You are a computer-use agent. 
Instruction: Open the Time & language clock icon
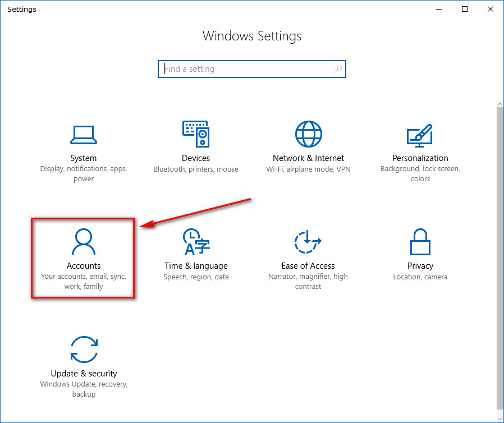pos(196,242)
